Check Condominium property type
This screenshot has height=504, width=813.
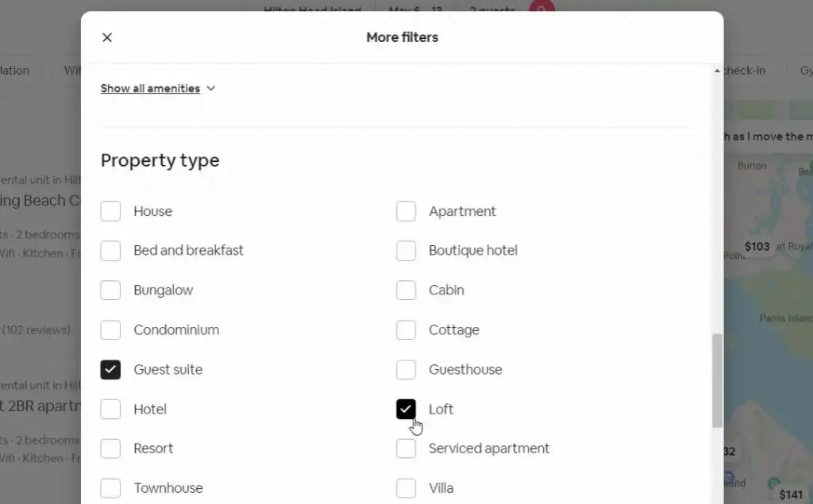tap(110, 329)
